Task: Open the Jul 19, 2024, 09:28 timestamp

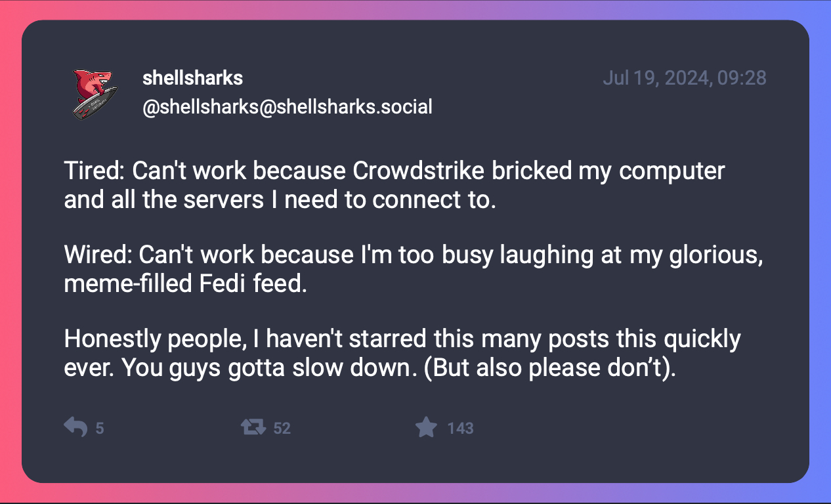Action: coord(684,78)
